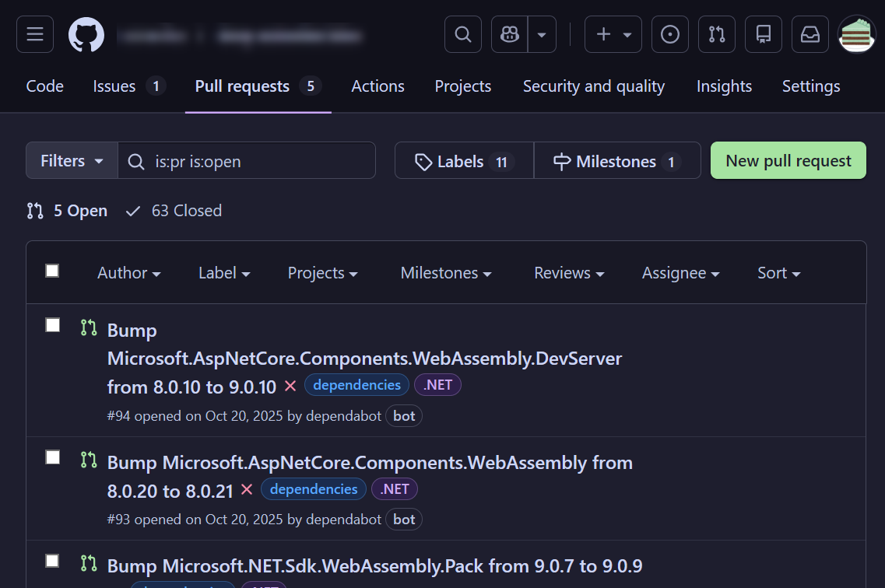Viewport: 885px width, 588px height.
Task: Switch to the Actions tab
Action: [x=378, y=86]
